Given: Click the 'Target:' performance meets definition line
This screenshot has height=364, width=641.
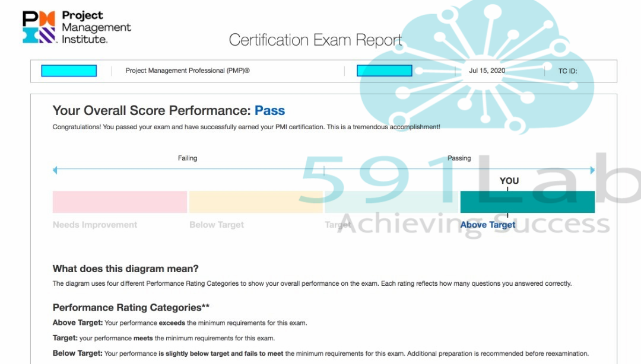Looking at the screenshot, I should (164, 339).
